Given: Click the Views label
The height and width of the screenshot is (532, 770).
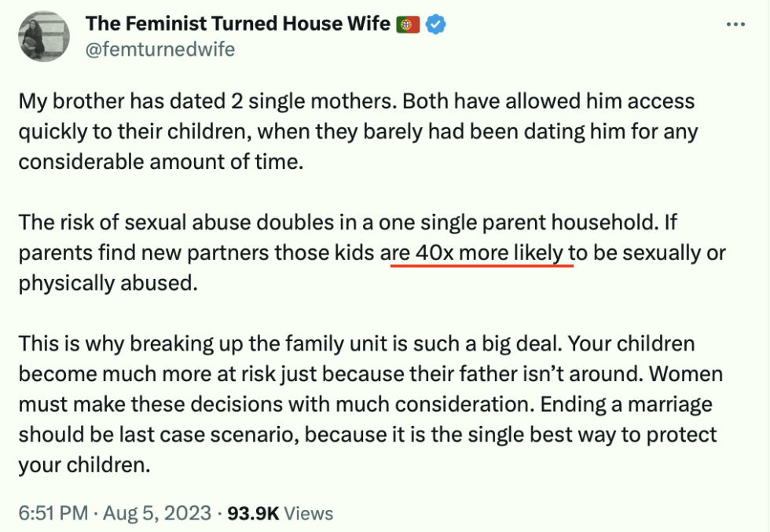Looking at the screenshot, I should (x=308, y=513).
